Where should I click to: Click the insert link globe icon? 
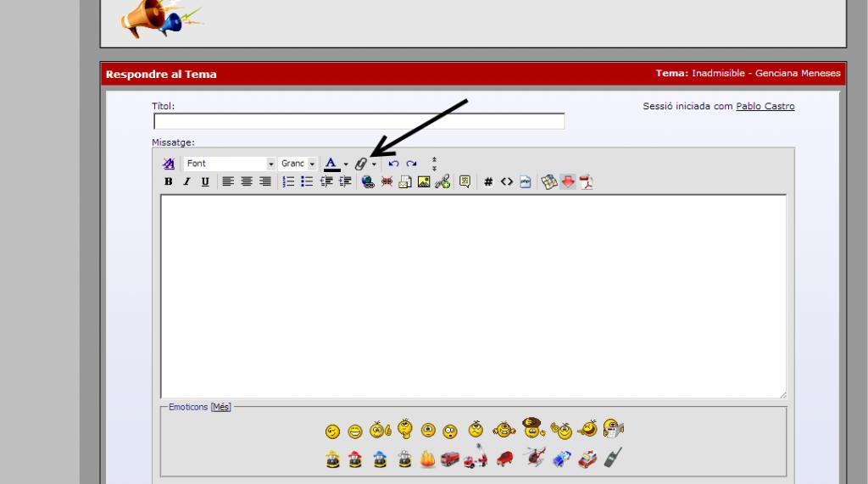tap(368, 181)
